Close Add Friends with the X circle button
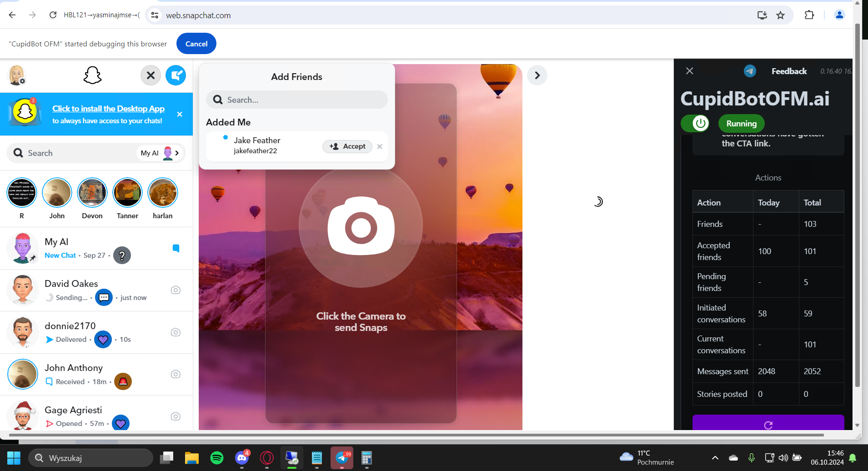Screen dimensions: 868x471 [x=151, y=75]
